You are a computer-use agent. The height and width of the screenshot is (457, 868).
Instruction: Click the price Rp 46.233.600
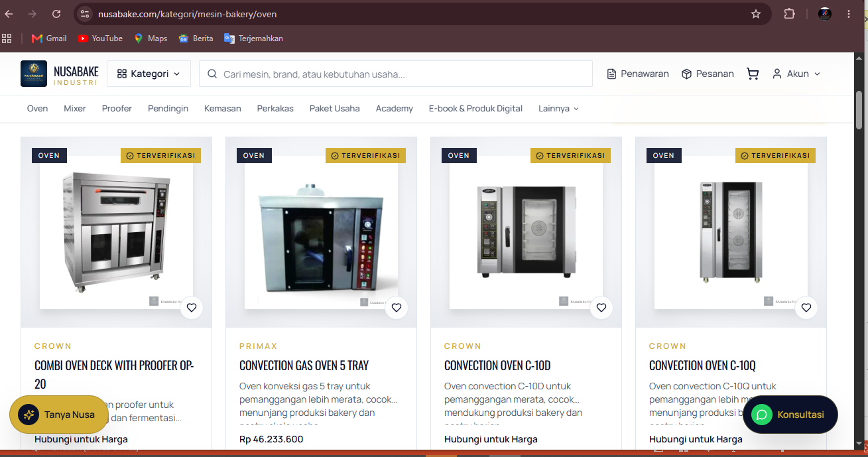[271, 439]
